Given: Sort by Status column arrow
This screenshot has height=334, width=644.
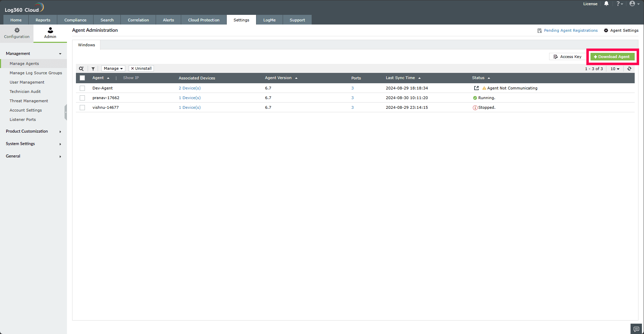Looking at the screenshot, I should (489, 78).
